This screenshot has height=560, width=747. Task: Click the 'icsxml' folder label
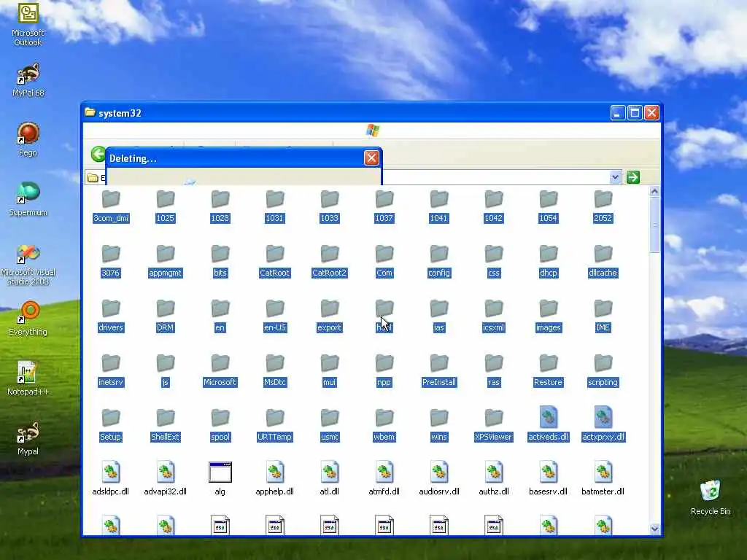(494, 327)
